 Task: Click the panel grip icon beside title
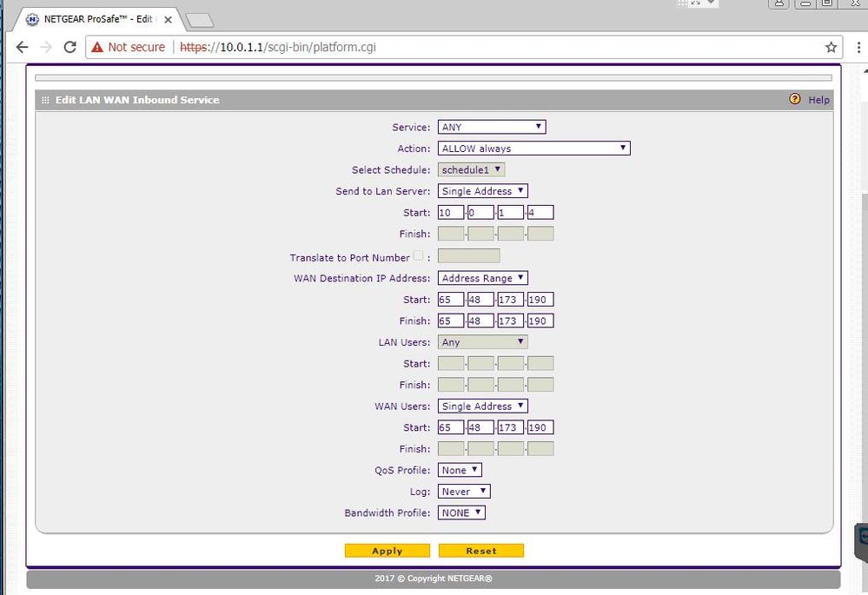45,100
